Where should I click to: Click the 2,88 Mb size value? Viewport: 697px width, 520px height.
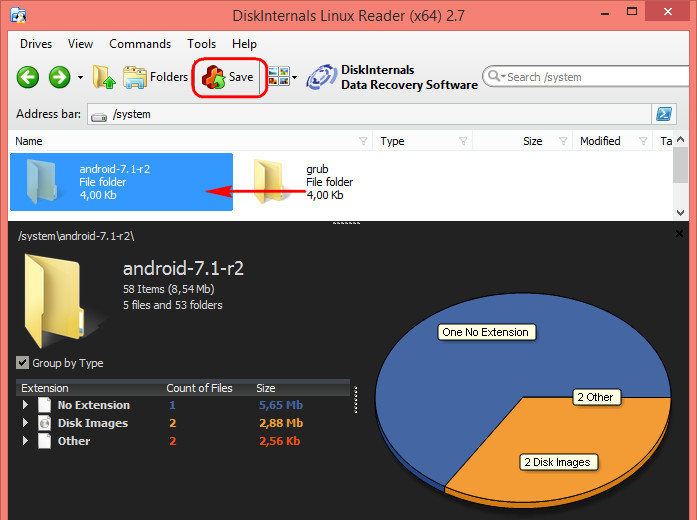[x=281, y=423]
